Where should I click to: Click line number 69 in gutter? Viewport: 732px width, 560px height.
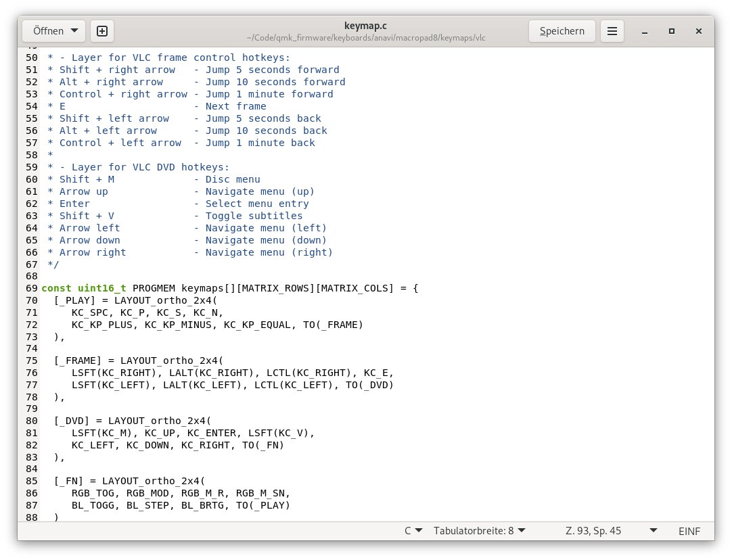(32, 288)
